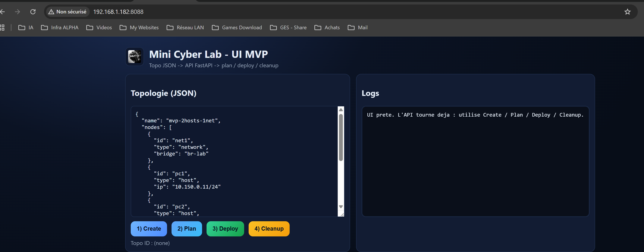
Task: Open the Réseau LAN bookmarks folder
Action: 185,28
